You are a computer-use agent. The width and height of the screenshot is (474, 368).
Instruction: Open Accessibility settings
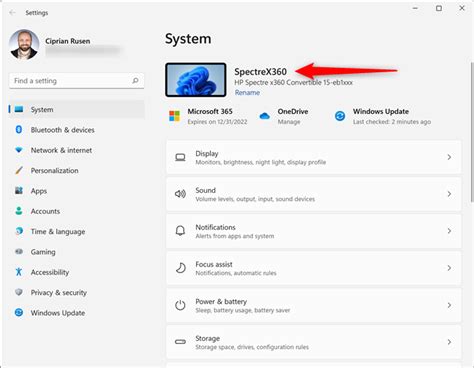point(77,272)
